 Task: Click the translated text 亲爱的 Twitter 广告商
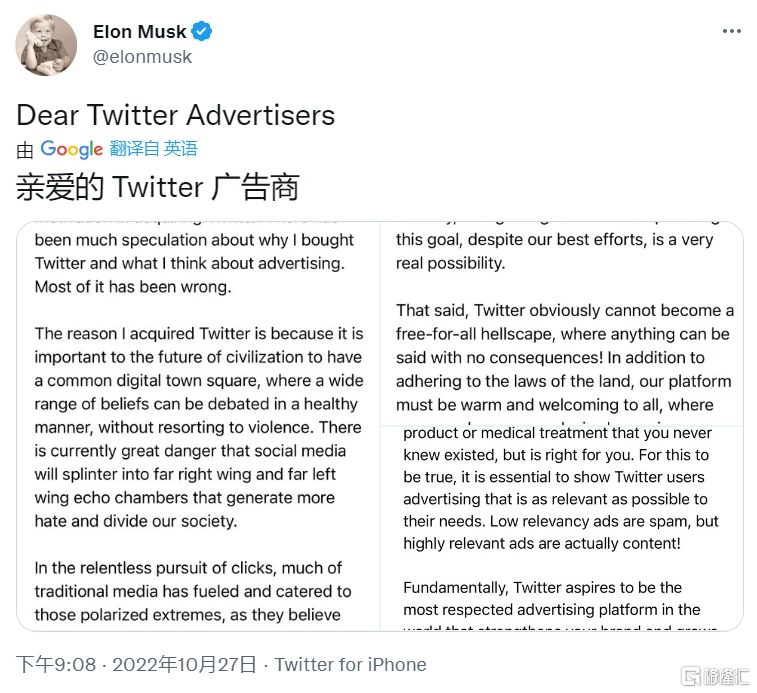pos(157,187)
